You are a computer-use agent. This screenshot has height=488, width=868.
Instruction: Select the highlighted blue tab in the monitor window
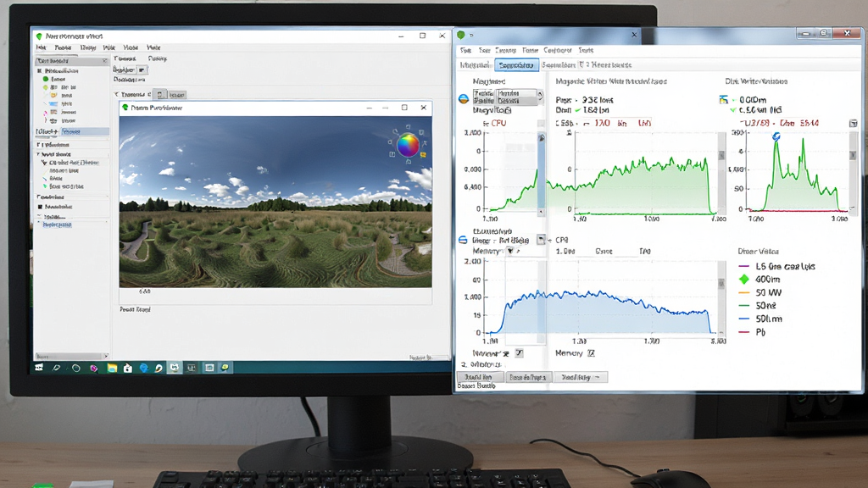pyautogui.click(x=516, y=65)
